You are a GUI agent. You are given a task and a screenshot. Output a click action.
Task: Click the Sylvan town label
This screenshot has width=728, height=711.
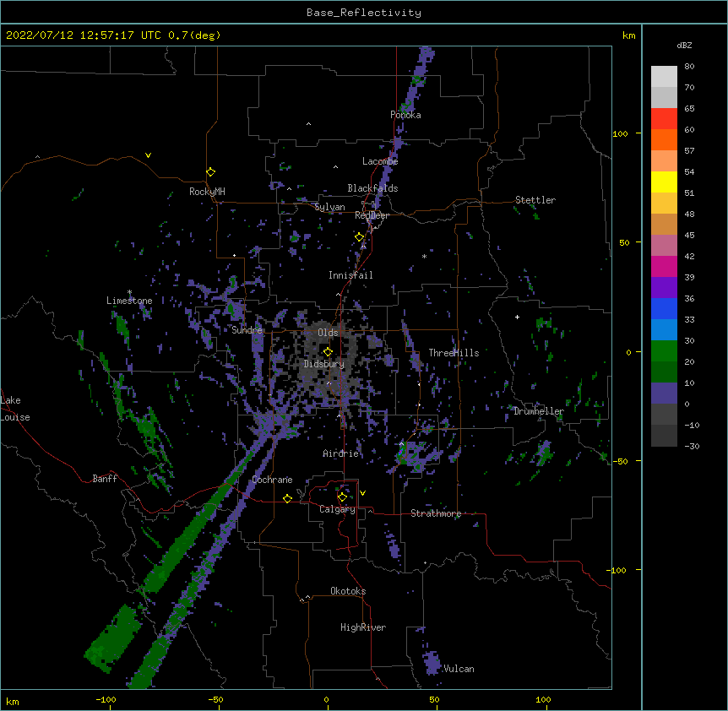[x=329, y=207]
